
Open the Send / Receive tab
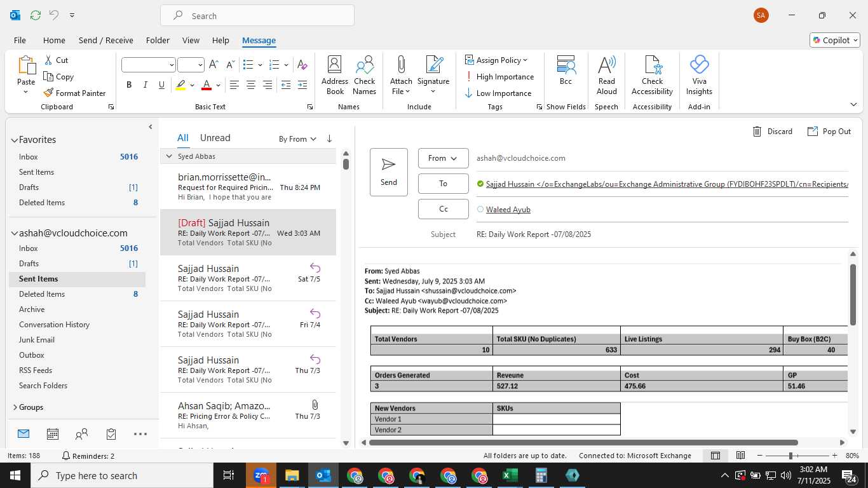[x=106, y=40]
